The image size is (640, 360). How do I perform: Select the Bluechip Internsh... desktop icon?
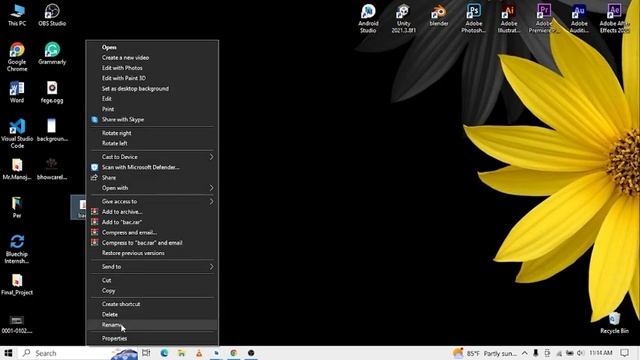point(17,249)
